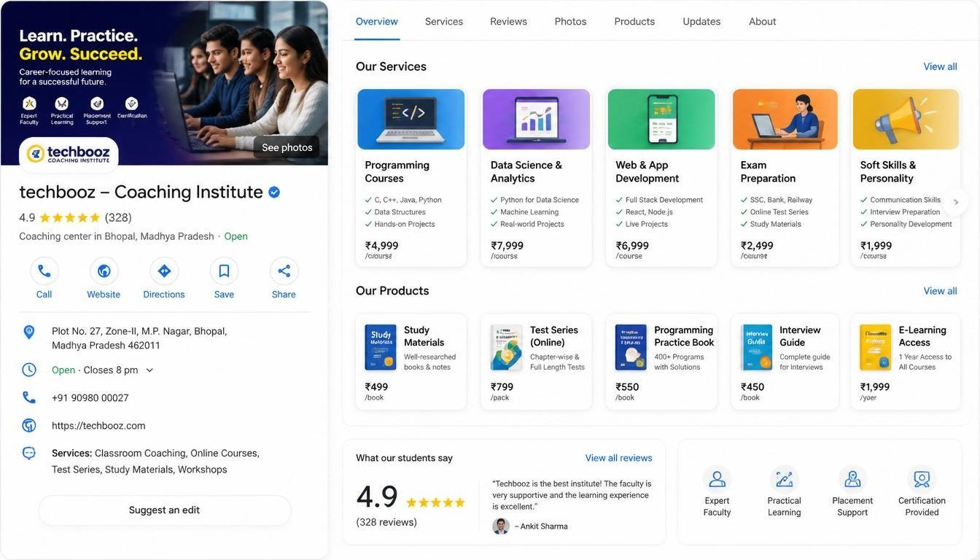Click the location pin icon by address
Screen dimensions: 980x560
tap(29, 332)
